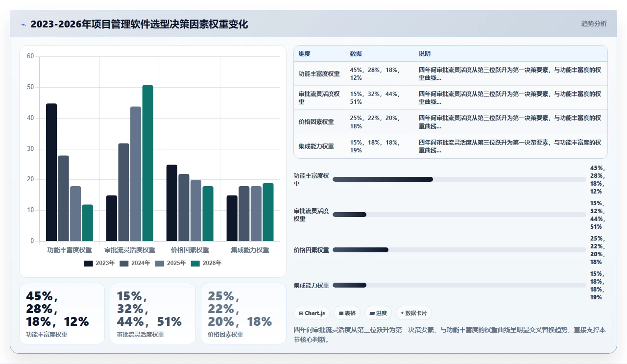Image resolution: width=627 pixels, height=364 pixels.
Task: Open the 价格因素权重 data card
Action: click(243, 314)
